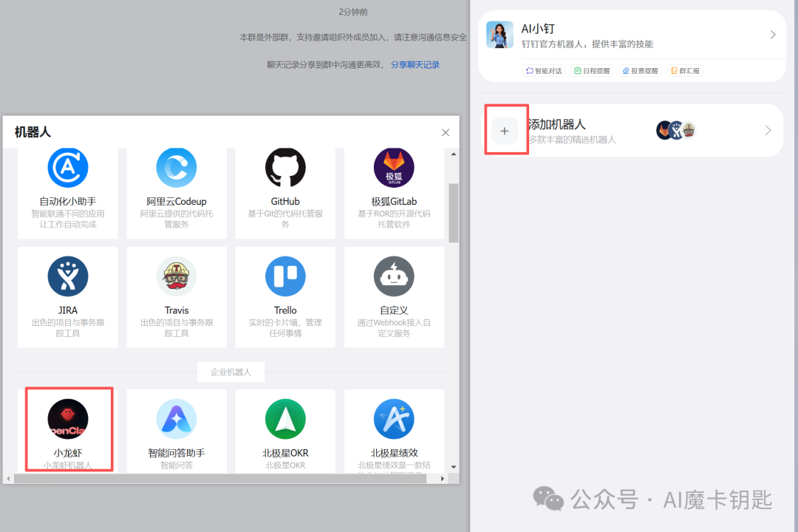Click the 智能对话 skill tag
Viewport: 798px width, 532px height.
(x=544, y=71)
